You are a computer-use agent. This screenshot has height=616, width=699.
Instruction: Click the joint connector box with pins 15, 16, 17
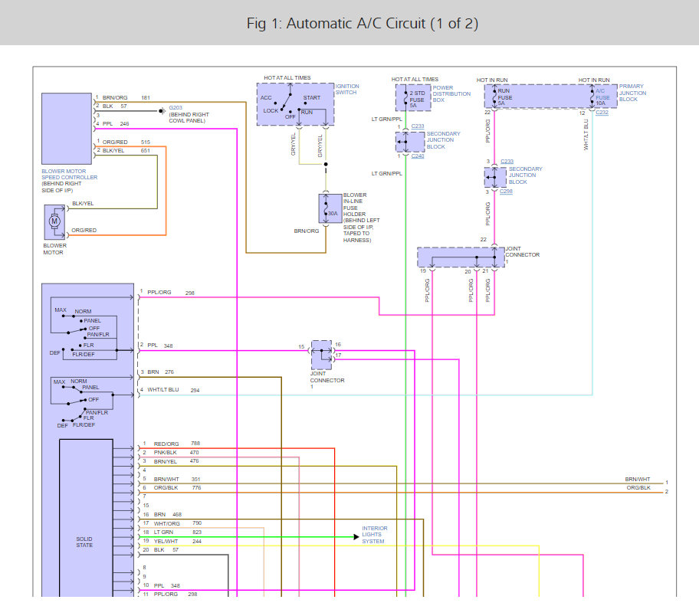click(321, 355)
